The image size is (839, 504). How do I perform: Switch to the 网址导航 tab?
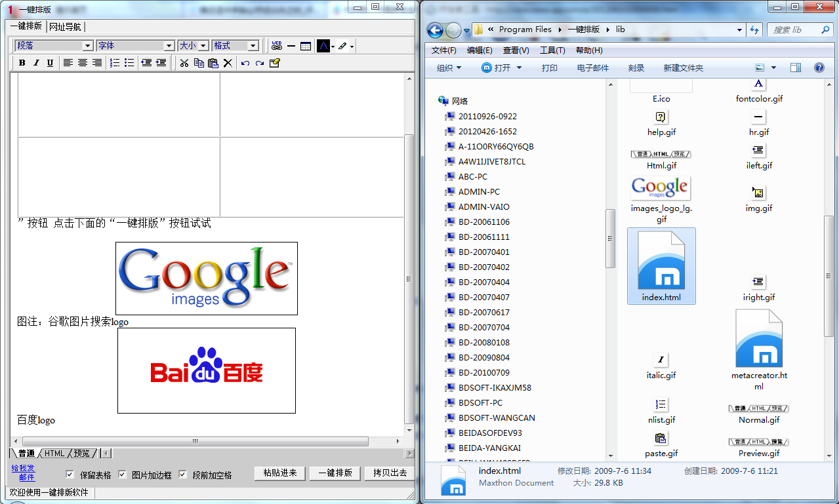point(66,27)
